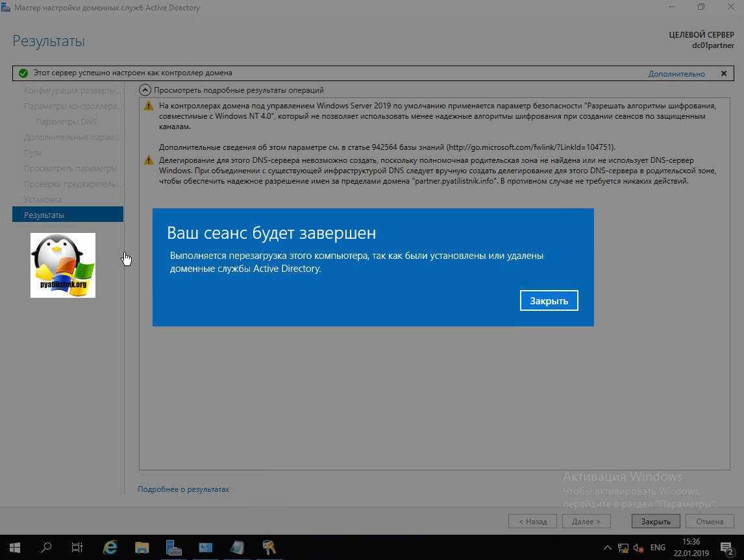The image size is (744, 560).
Task: Switch ENG input language indicator
Action: pos(658,548)
